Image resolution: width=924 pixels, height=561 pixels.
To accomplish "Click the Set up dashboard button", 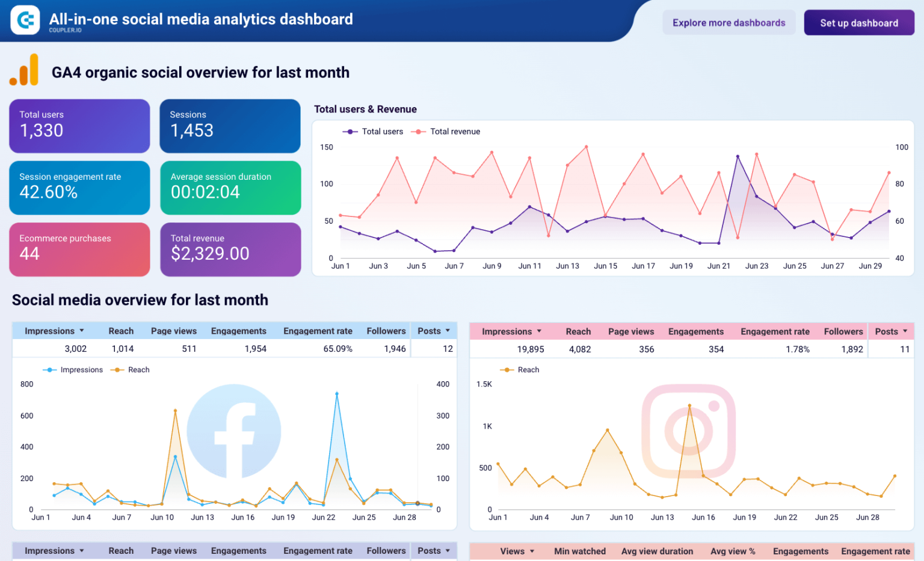I will pyautogui.click(x=858, y=22).
